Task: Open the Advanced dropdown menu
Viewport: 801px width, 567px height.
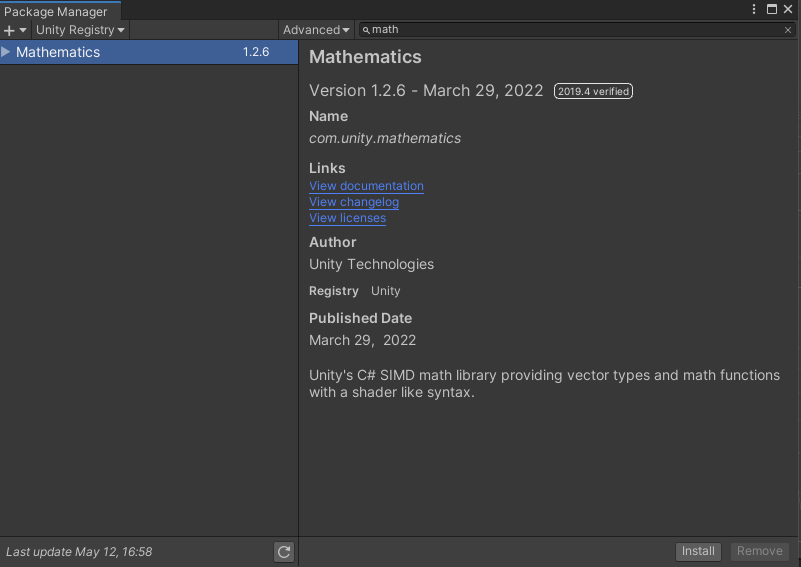Action: 316,30
